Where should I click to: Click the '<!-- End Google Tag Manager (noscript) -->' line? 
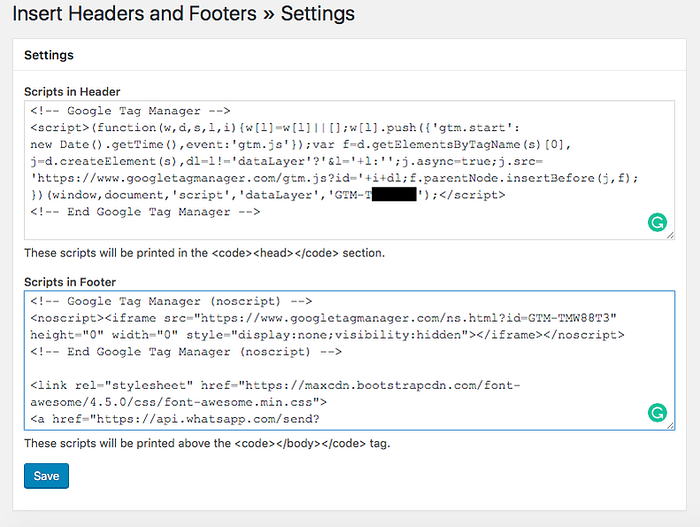tap(186, 352)
